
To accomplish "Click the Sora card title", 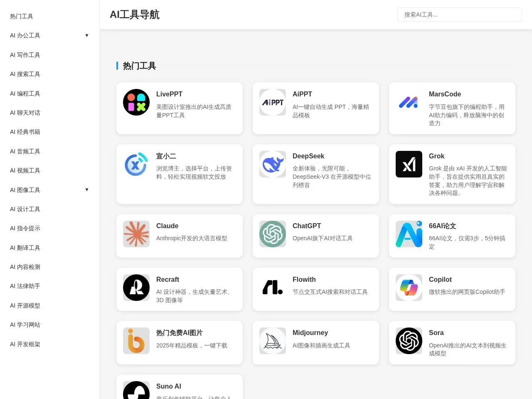I will pos(436,333).
